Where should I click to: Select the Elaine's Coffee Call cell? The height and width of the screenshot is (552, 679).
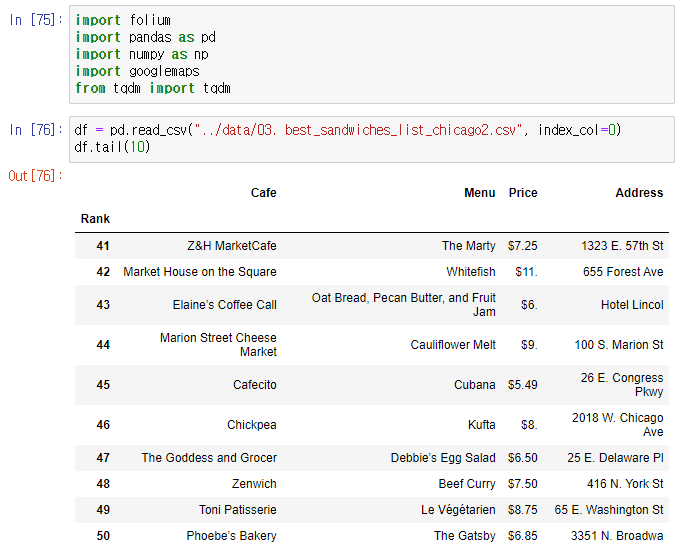[224, 305]
